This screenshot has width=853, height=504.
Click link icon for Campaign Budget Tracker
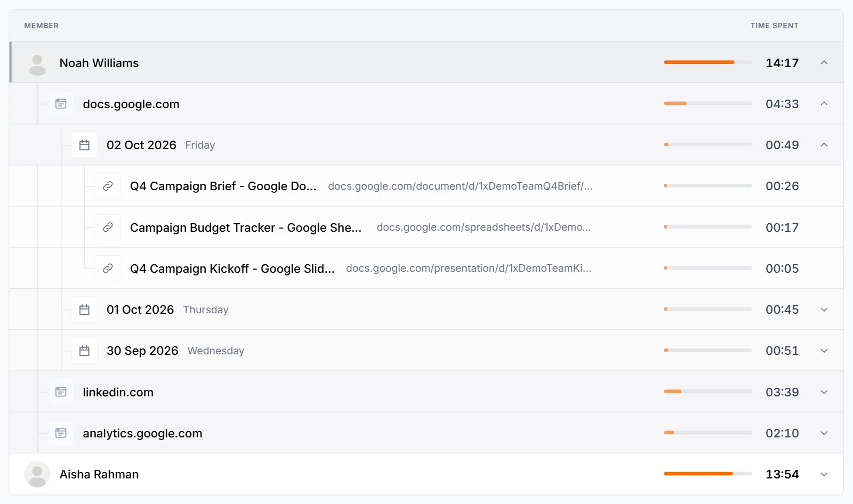coord(108,227)
